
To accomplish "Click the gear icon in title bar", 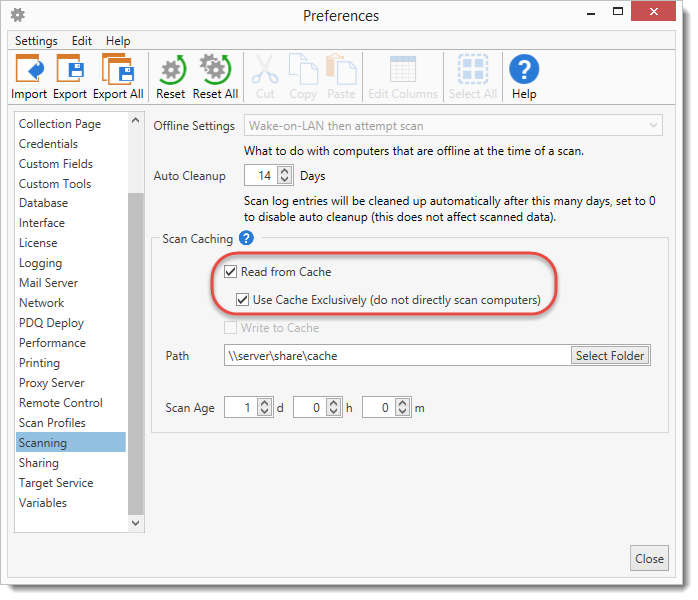I will 18,15.
